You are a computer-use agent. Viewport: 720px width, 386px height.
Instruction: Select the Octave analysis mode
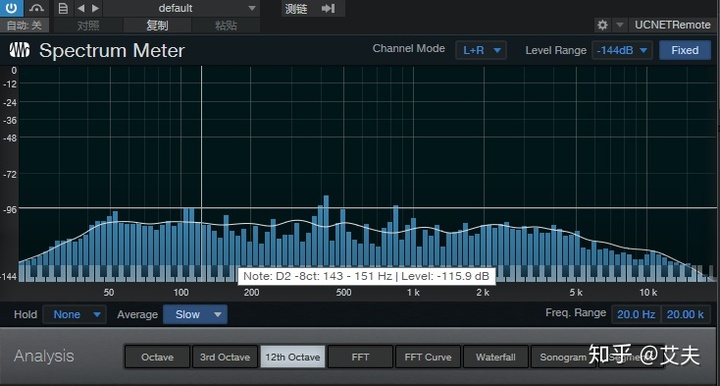click(x=157, y=357)
